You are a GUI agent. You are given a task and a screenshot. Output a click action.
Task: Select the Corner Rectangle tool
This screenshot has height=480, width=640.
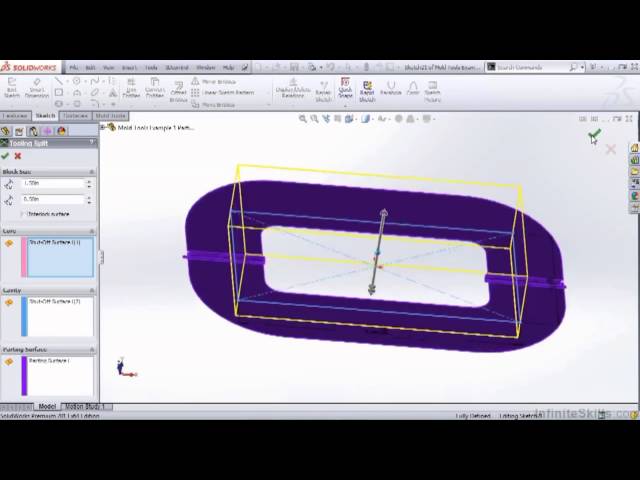59,93
